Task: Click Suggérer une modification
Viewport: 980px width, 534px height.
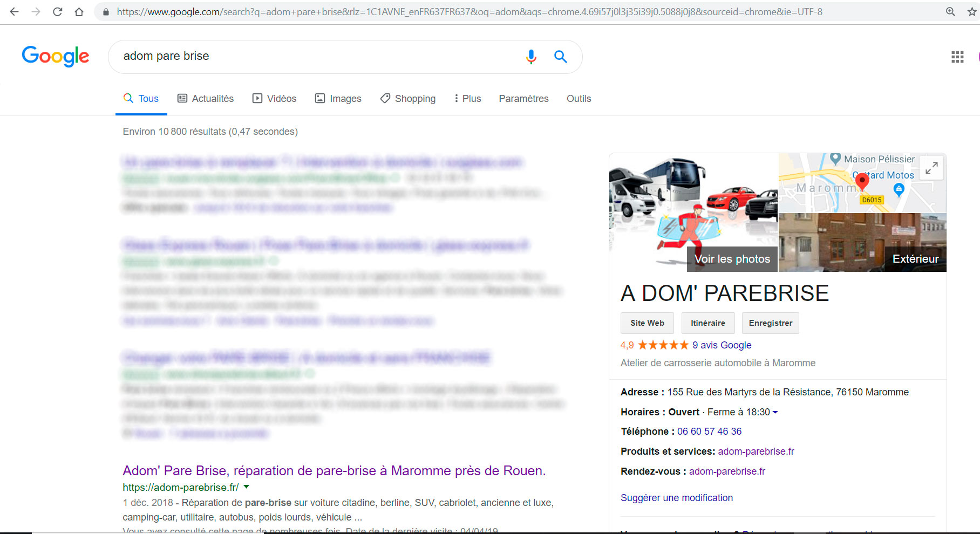Action: pos(677,498)
